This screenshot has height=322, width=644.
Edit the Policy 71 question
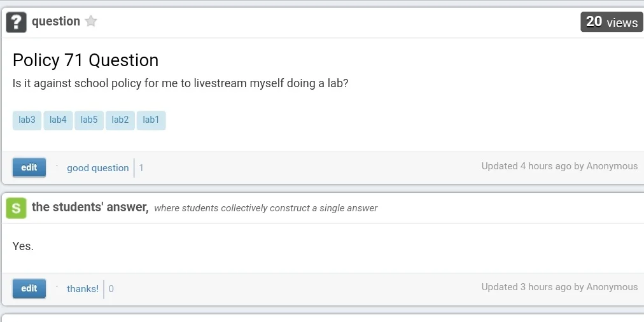[x=29, y=167]
